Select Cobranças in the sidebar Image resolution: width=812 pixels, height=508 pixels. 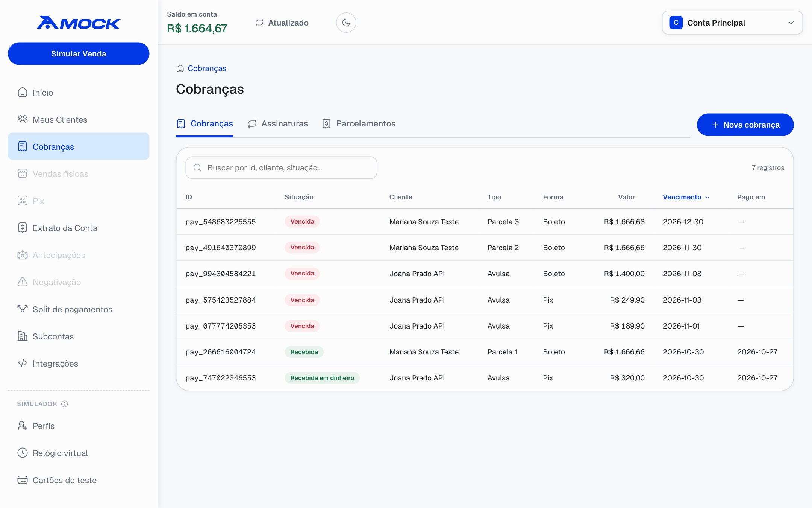coord(79,147)
